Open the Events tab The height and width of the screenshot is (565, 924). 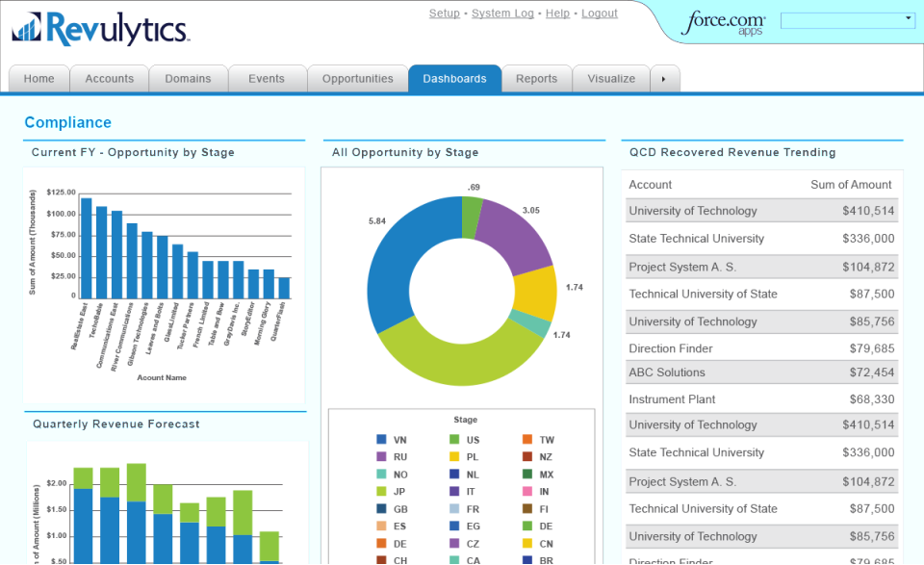pos(267,79)
